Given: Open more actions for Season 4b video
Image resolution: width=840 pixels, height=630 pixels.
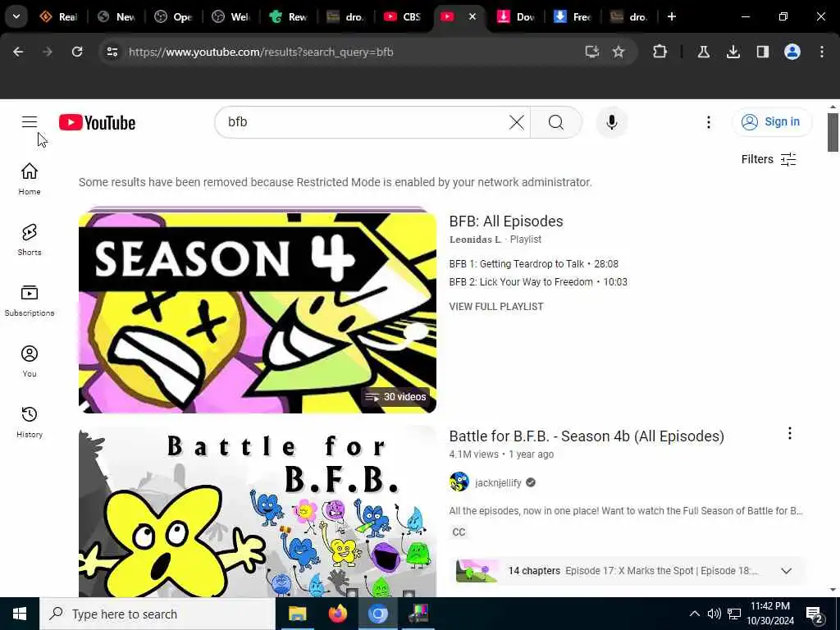Looking at the screenshot, I should [x=790, y=433].
